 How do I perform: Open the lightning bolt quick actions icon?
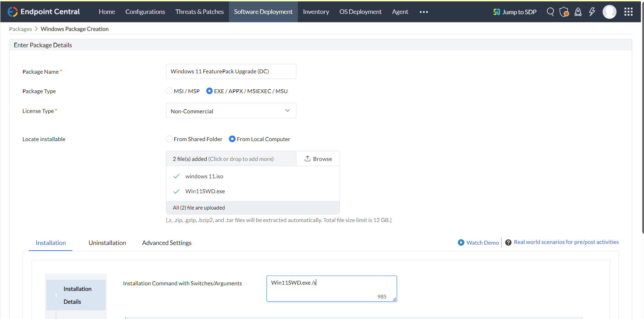[x=592, y=12]
